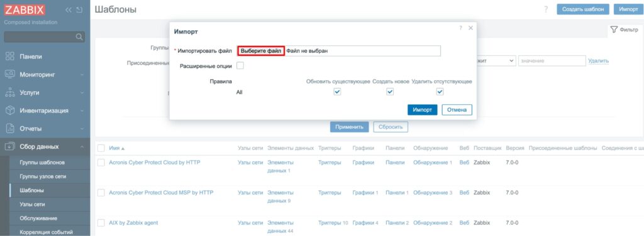Click Применить filter button
Screen dimensions: 644x236
(x=349, y=127)
